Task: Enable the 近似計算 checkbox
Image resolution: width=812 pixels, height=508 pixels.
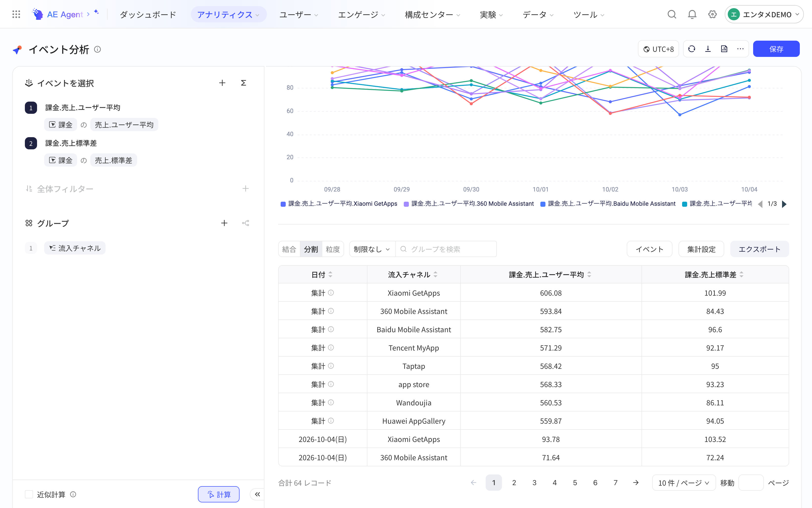Action: (29, 494)
